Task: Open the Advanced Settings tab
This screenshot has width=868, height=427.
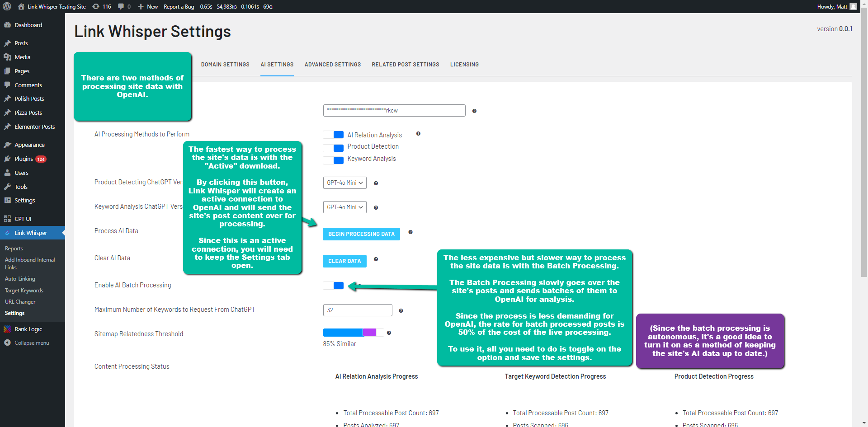Action: tap(333, 64)
